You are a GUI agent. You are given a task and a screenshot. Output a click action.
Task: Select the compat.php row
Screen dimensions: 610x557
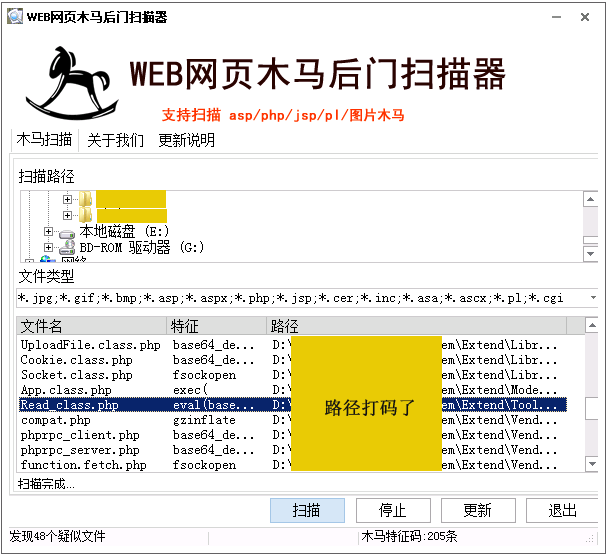coord(292,420)
